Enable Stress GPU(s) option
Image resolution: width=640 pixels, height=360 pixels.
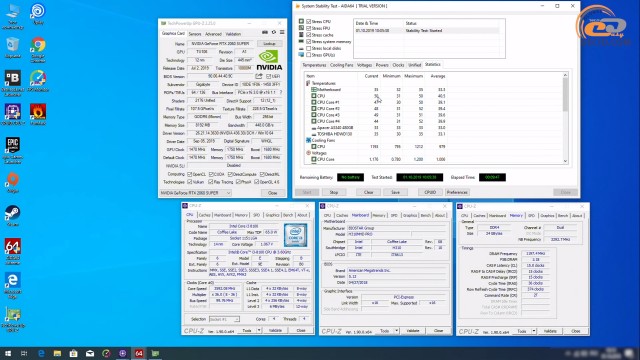point(309,55)
